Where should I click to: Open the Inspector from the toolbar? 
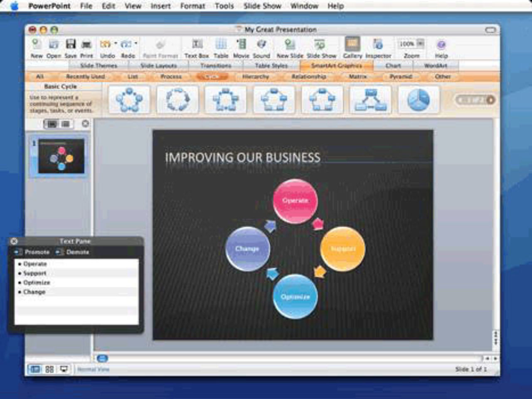pyautogui.click(x=378, y=45)
